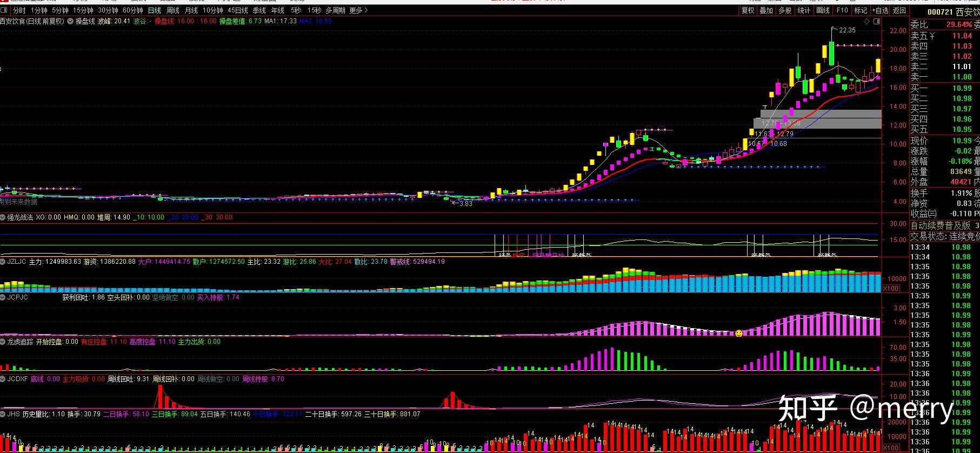
Task: Toggle the right info panel icon
Action: pyautogui.click(x=877, y=22)
